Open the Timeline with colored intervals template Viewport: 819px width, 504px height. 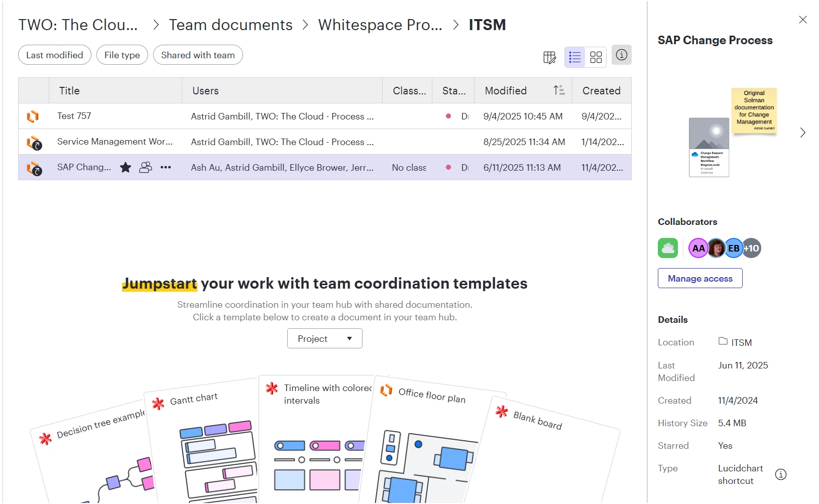coord(316,439)
